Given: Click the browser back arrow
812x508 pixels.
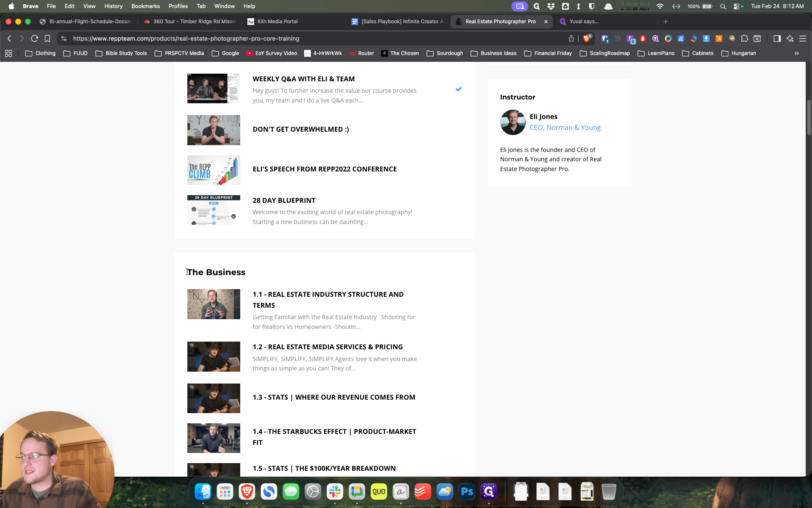Looking at the screenshot, I should coord(9,39).
